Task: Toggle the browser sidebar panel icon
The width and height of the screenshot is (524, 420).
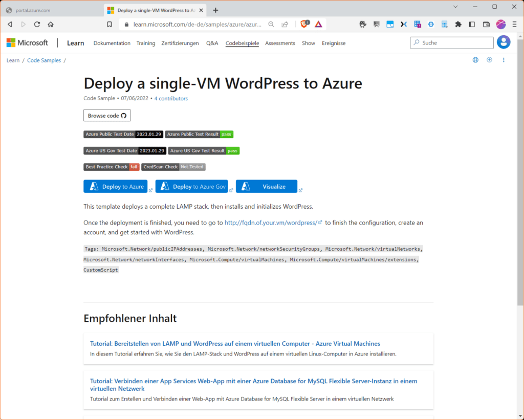Action: pyautogui.click(x=472, y=25)
